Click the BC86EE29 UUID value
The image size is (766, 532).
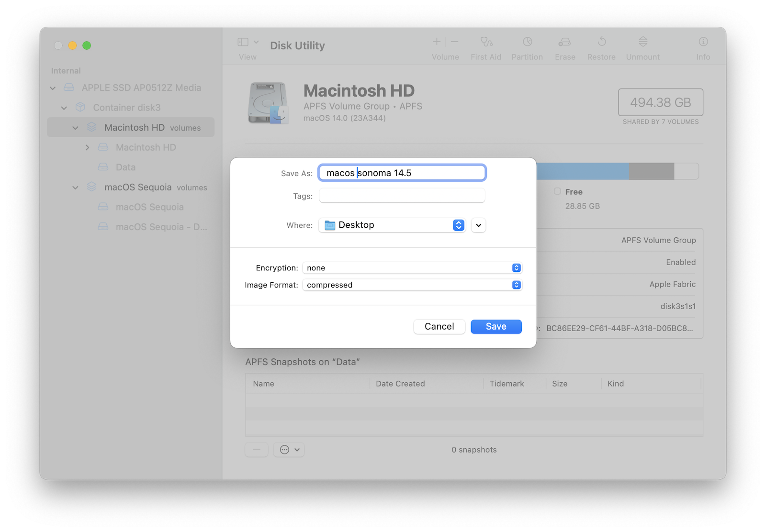tap(620, 328)
